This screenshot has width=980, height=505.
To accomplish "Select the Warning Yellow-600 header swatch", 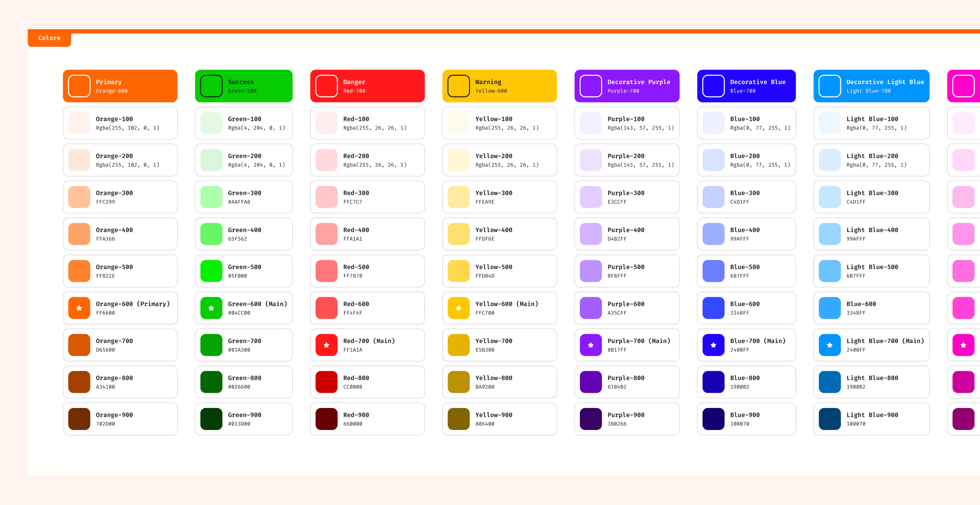I will (458, 86).
